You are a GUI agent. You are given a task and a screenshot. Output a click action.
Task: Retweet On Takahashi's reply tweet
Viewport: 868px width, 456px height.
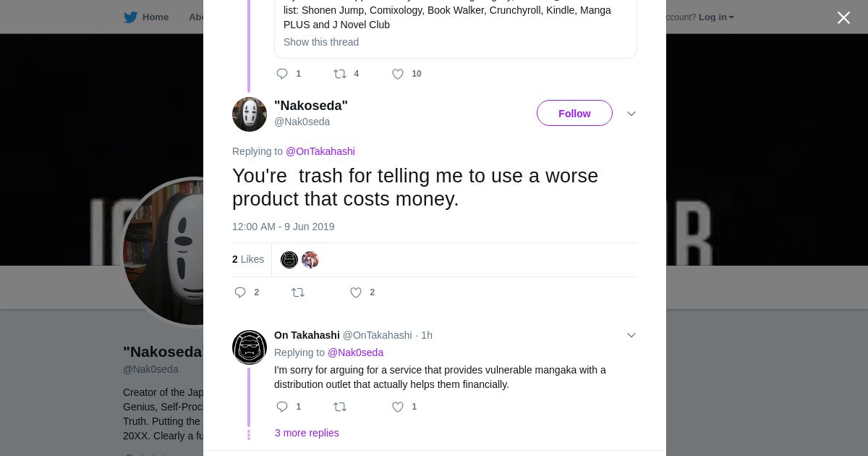(x=340, y=407)
